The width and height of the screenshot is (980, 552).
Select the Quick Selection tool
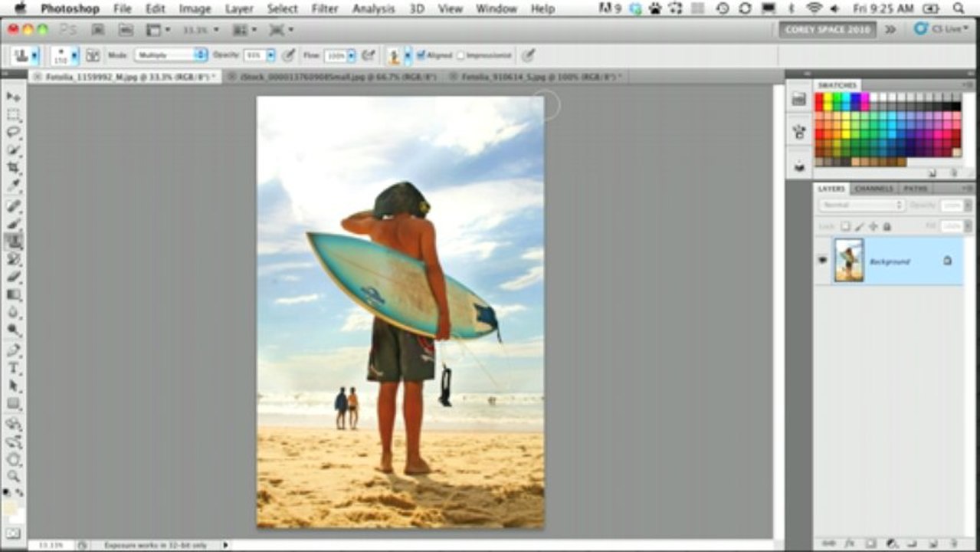pos(14,150)
